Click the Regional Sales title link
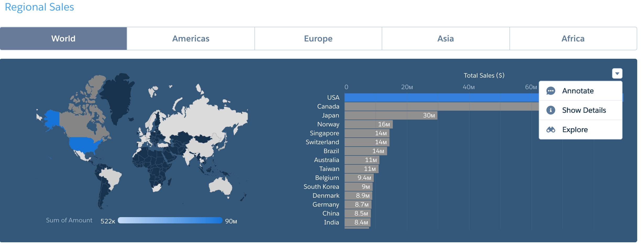 click(x=40, y=7)
